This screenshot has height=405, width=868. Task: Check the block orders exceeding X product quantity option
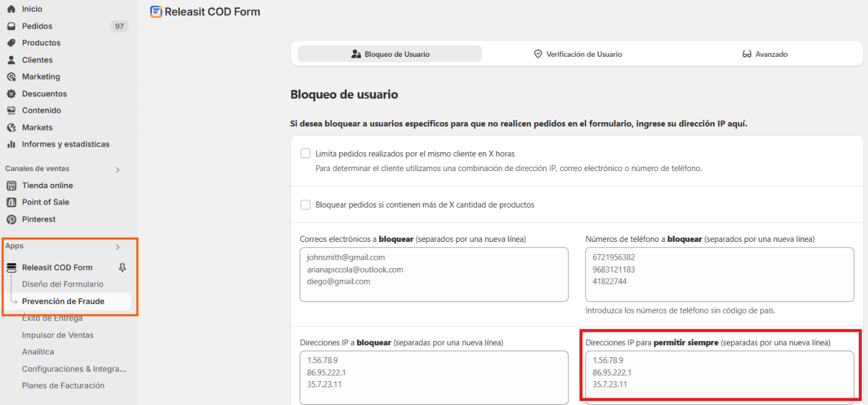tap(306, 205)
